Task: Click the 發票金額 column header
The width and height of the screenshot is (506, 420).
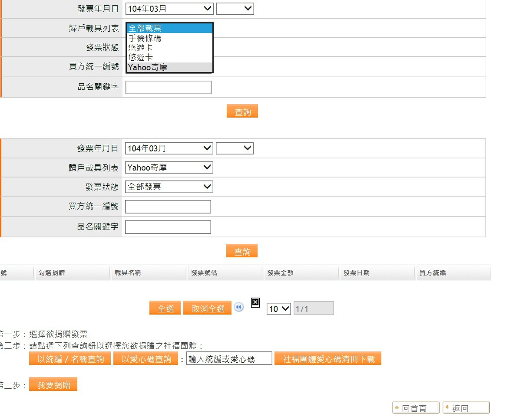Action: point(280,273)
